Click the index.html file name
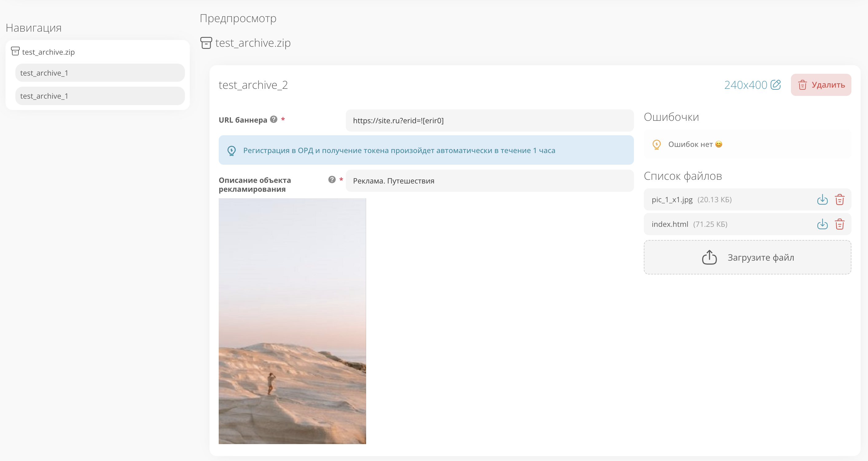Viewport: 868px width, 461px height. [670, 224]
